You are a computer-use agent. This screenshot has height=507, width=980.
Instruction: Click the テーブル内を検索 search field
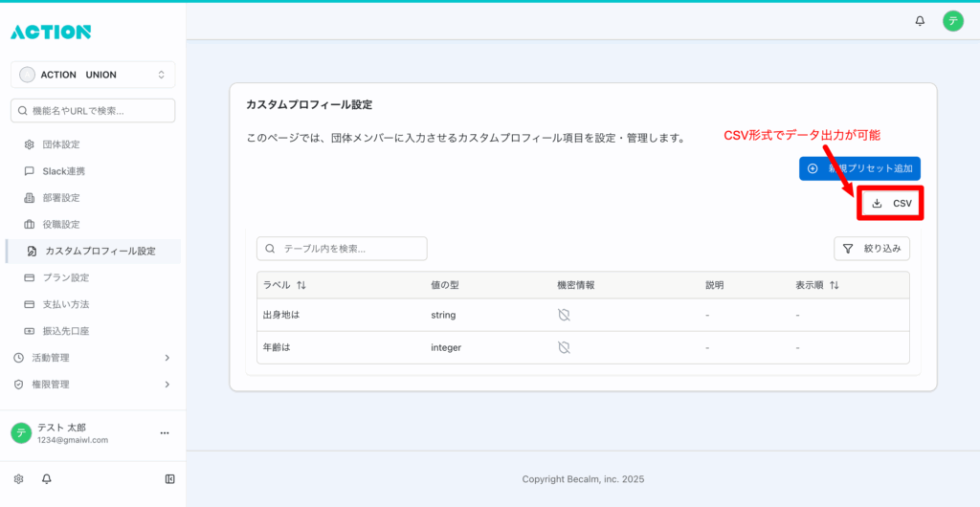[x=342, y=249]
